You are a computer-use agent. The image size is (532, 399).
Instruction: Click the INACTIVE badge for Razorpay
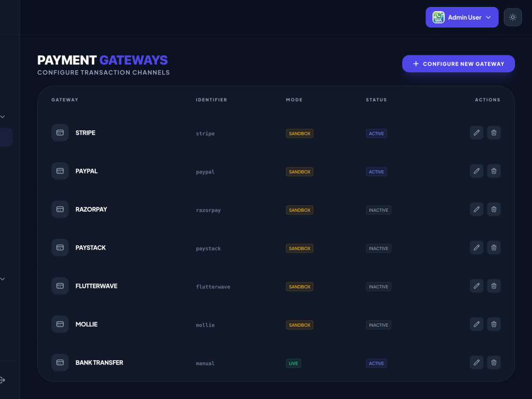pos(378,210)
